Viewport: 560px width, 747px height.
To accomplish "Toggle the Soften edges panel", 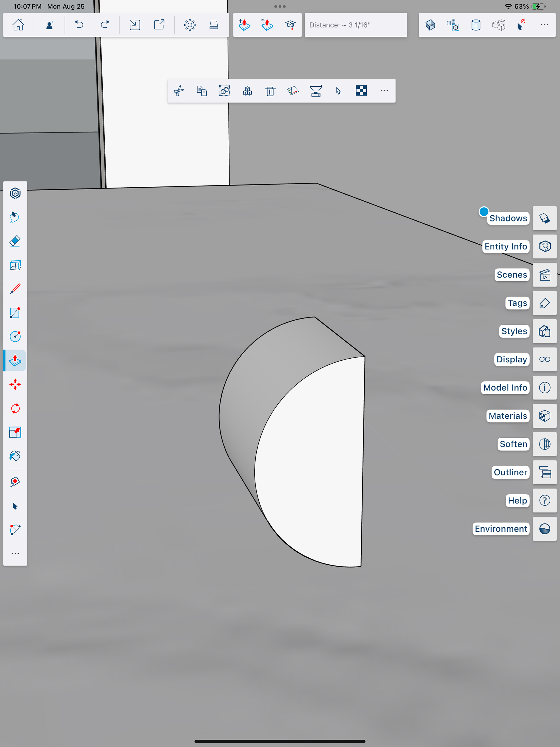I will tap(545, 444).
